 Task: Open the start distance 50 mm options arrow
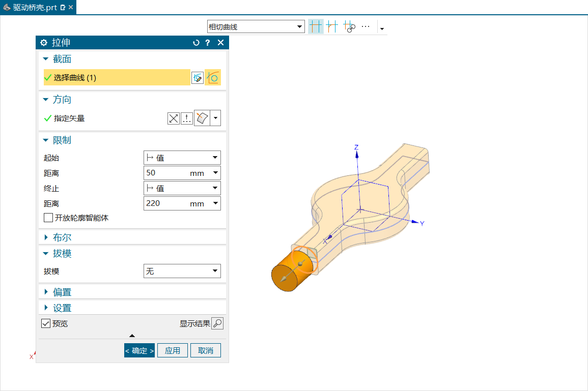click(216, 173)
